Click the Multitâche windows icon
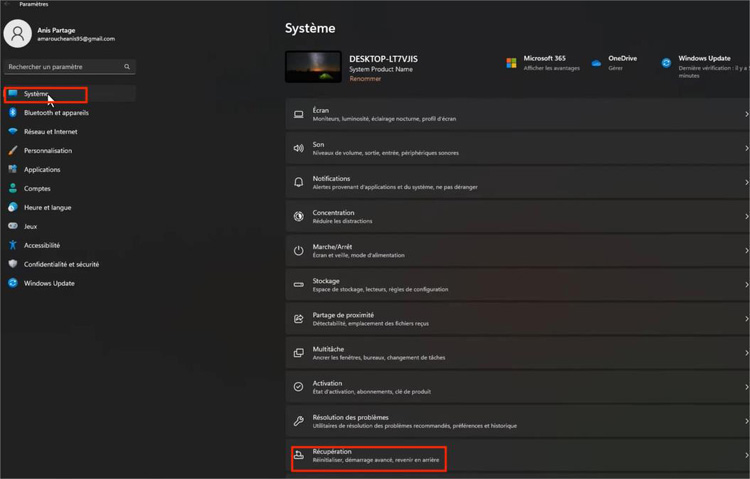The image size is (750, 479). [298, 353]
